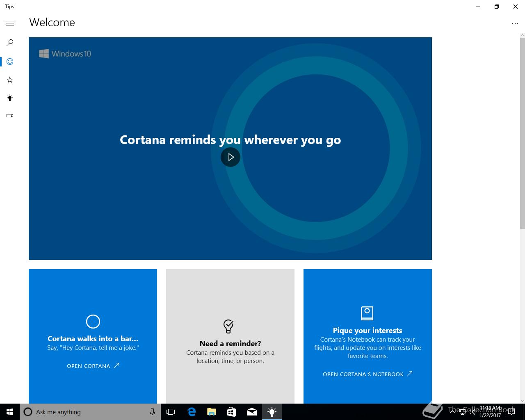Click the Cortana microphone icon
Viewport: 525px width, 420px height.
point(152,412)
